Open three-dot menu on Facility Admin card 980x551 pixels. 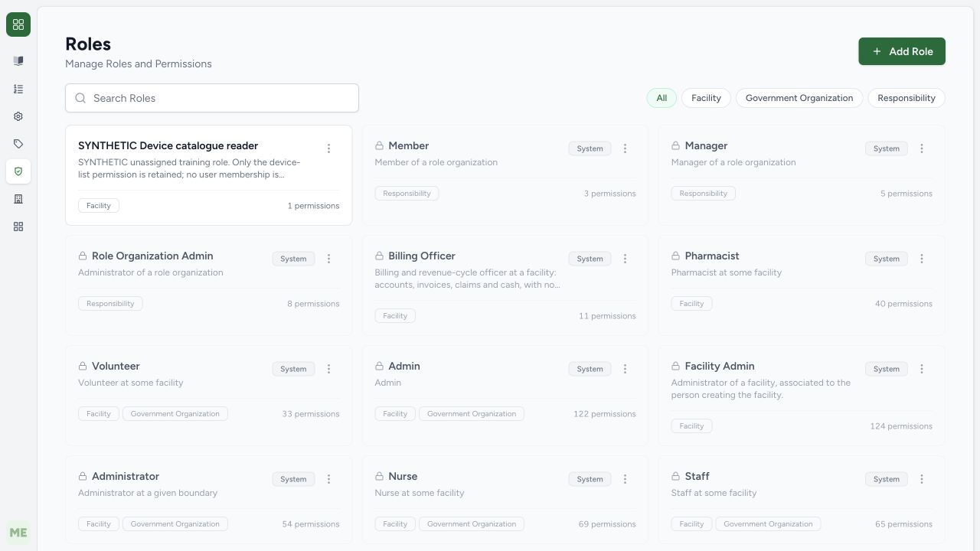[x=922, y=369]
